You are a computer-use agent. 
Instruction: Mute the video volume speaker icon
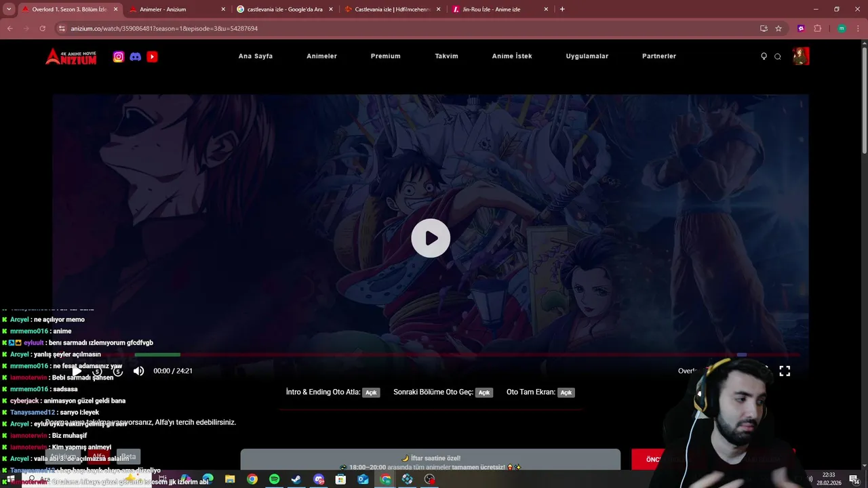click(138, 371)
